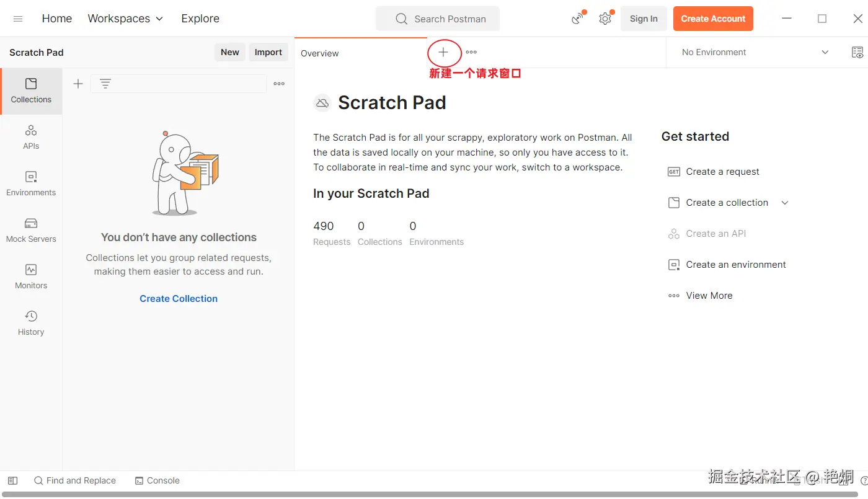Click the Create Account button
The image size is (868, 499).
(713, 19)
